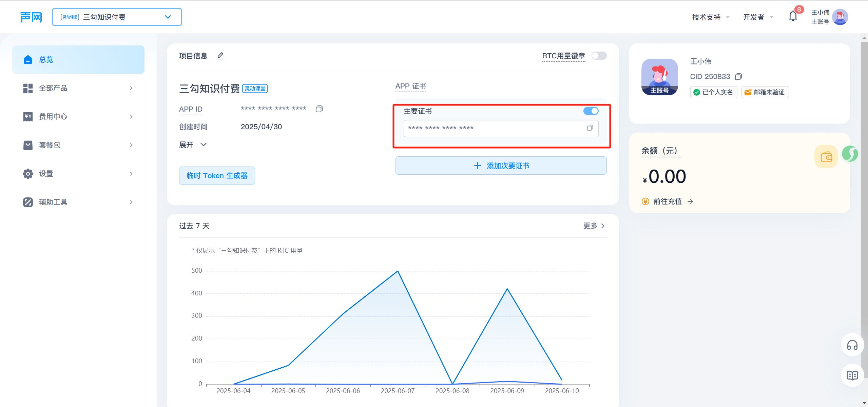Click the 添加次要证书 button
The width and height of the screenshot is (868, 407).
point(501,166)
